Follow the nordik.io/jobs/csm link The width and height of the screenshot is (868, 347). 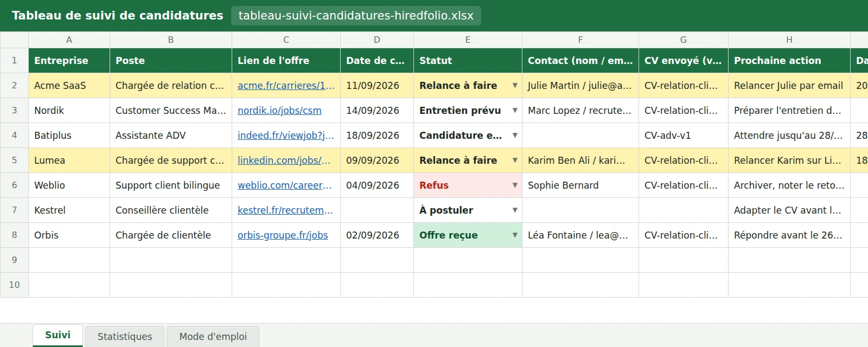click(279, 111)
